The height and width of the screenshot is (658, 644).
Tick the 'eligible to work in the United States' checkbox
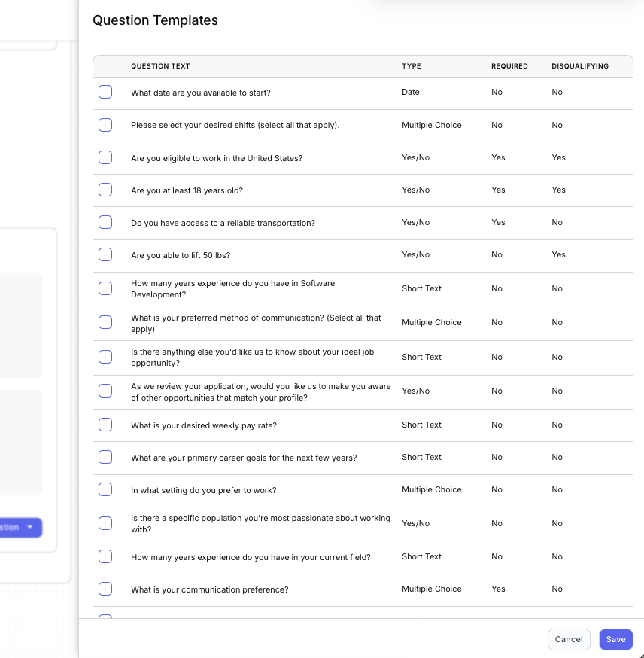click(105, 158)
